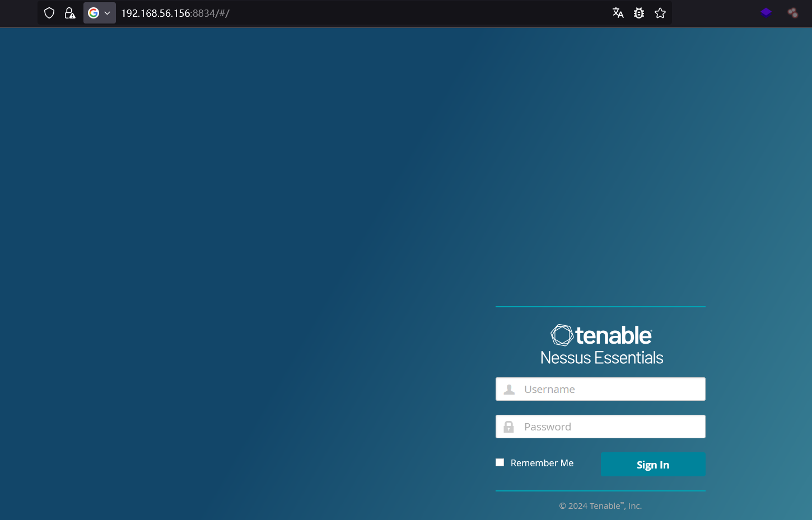Click the Nessus Essentials heading text

point(601,358)
